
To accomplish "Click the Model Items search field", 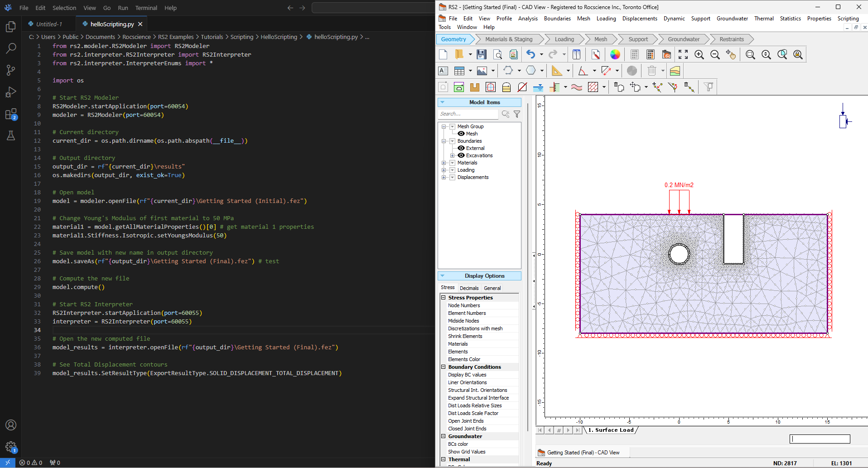I will [x=468, y=114].
